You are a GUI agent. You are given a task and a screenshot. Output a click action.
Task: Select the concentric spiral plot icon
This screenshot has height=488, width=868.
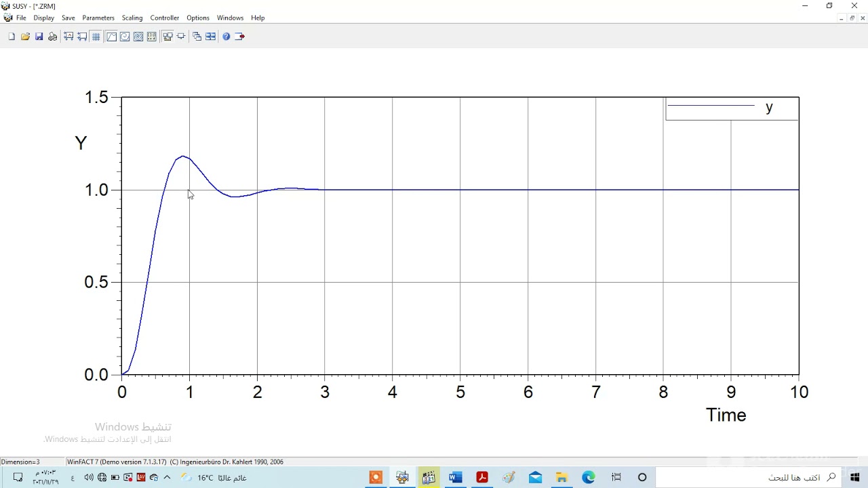click(138, 37)
